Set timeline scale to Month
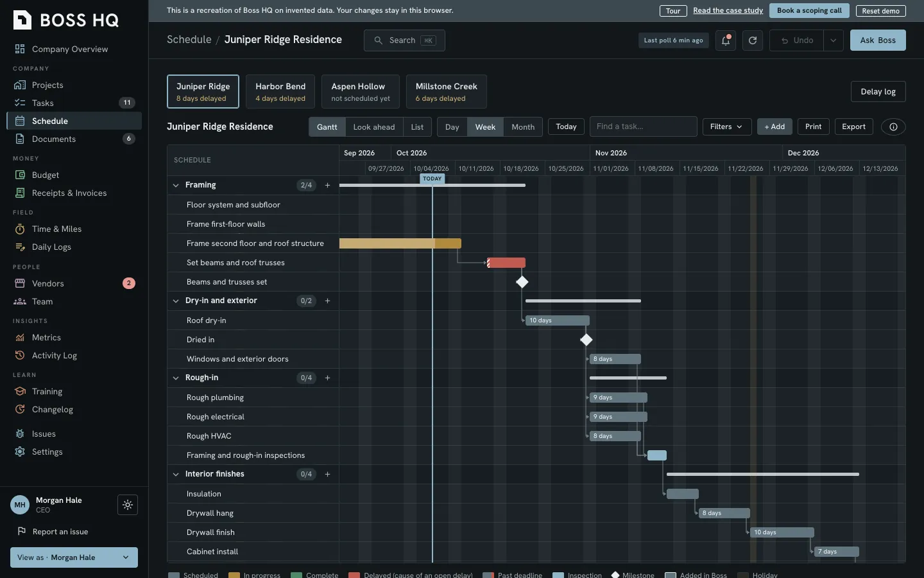 point(523,127)
